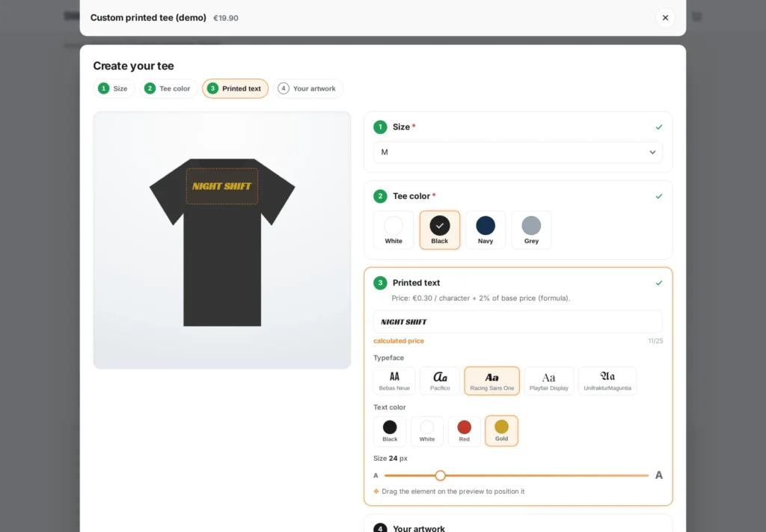Select the Playfair Display typeface
Image resolution: width=766 pixels, height=532 pixels.
pos(548,381)
